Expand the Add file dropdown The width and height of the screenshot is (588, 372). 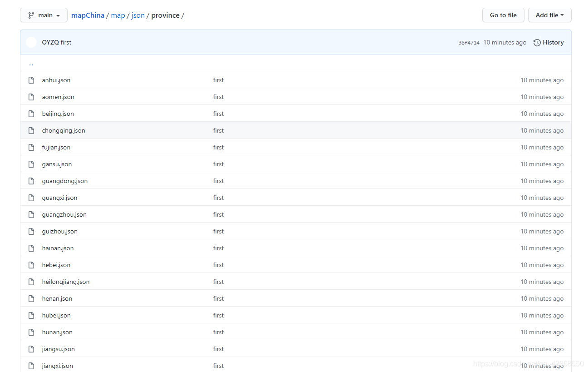549,15
